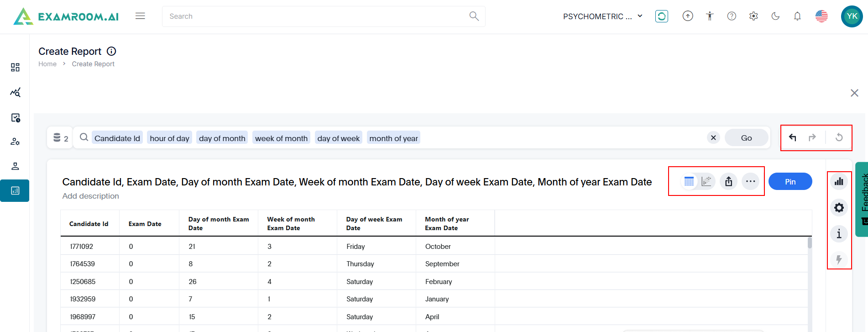Click the undo arrow icon
868x332 pixels.
(793, 137)
